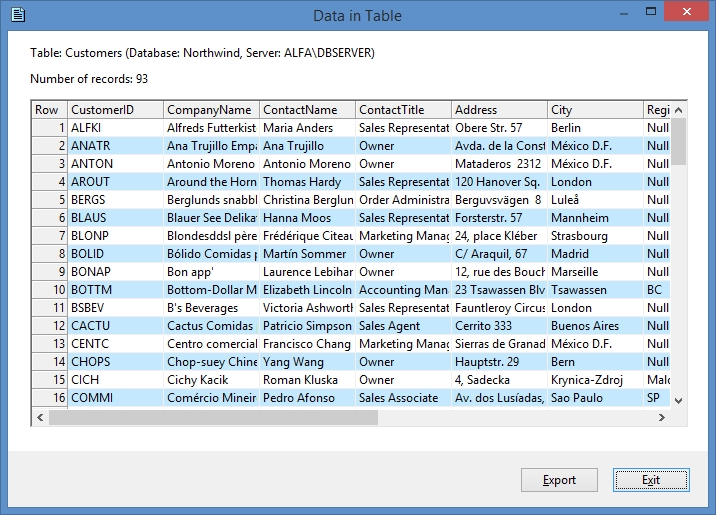Click the BLAUS customer ID cell
Image resolution: width=716 pixels, height=515 pixels.
(115, 218)
